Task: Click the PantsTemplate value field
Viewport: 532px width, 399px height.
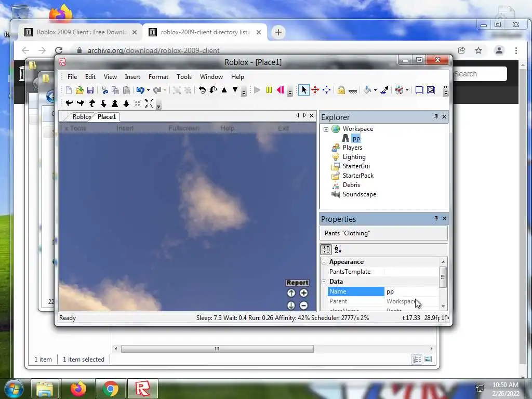Action: tap(411, 272)
